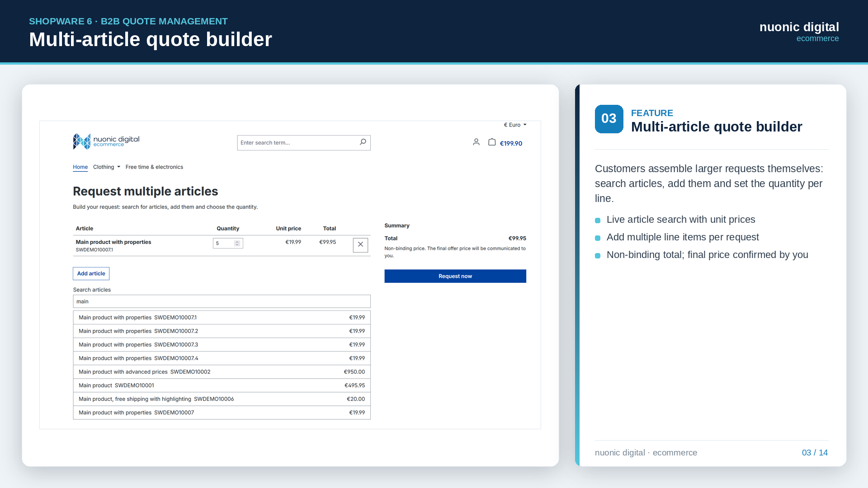Click the Quantity column header
The image size is (868, 488).
(228, 229)
